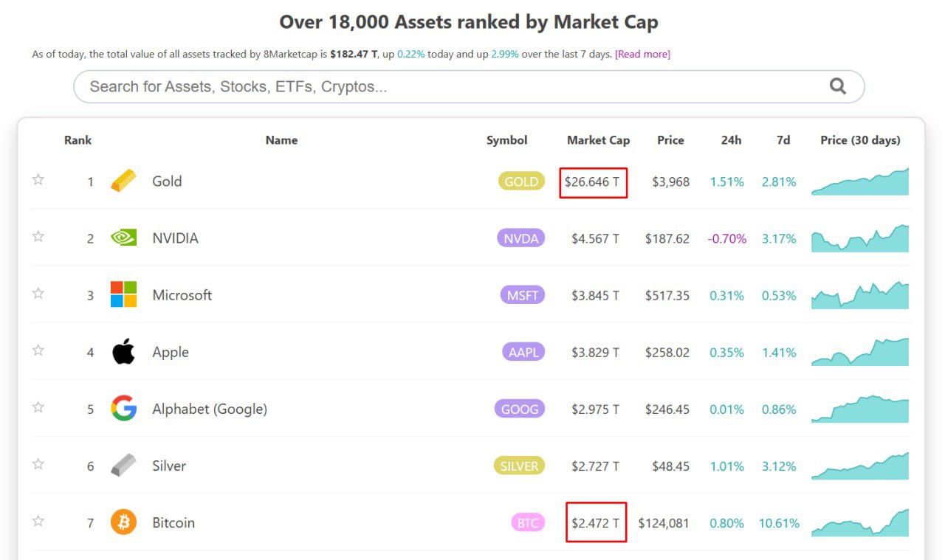The height and width of the screenshot is (560, 945).
Task: Click the Google logo icon
Action: point(123,409)
